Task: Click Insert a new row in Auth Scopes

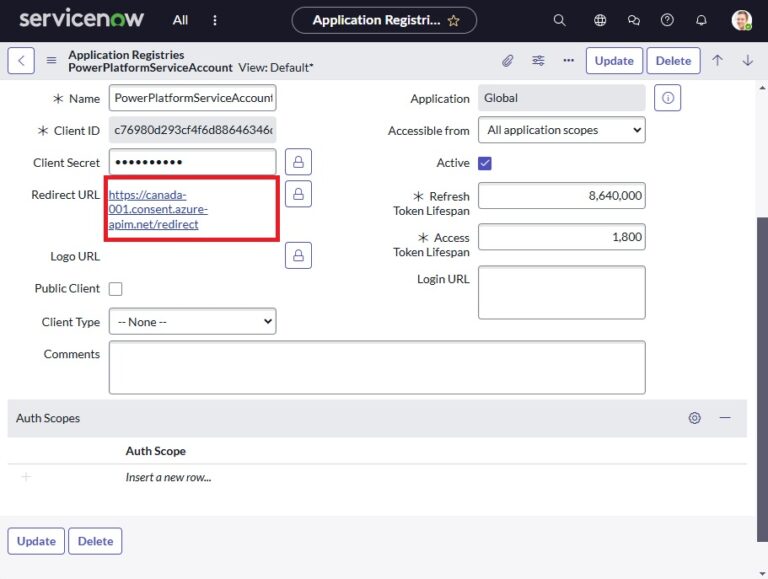Action: click(x=168, y=477)
